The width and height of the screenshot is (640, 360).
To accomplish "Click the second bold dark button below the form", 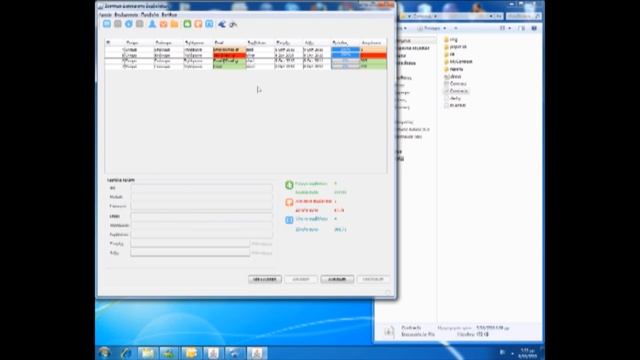I will (337, 279).
